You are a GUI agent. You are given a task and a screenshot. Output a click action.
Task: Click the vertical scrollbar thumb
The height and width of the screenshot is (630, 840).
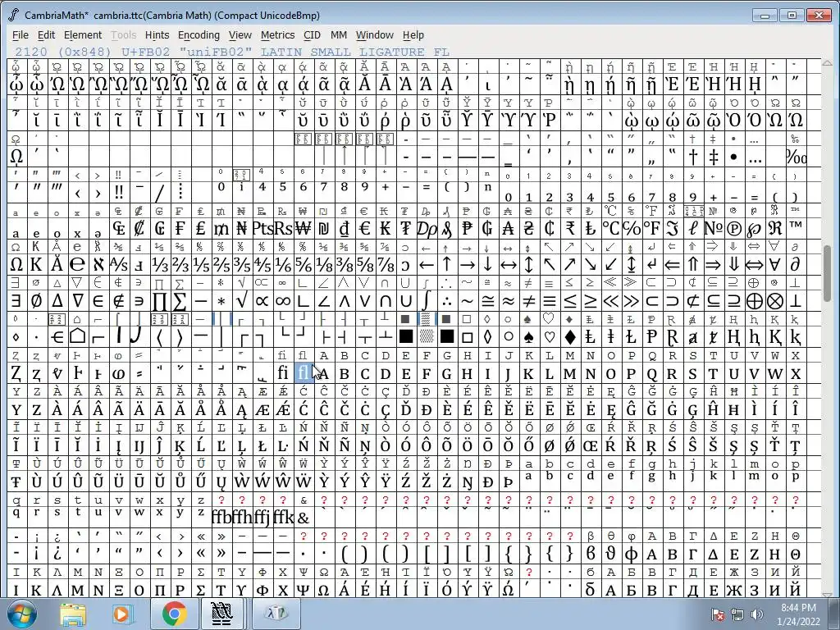point(829,273)
